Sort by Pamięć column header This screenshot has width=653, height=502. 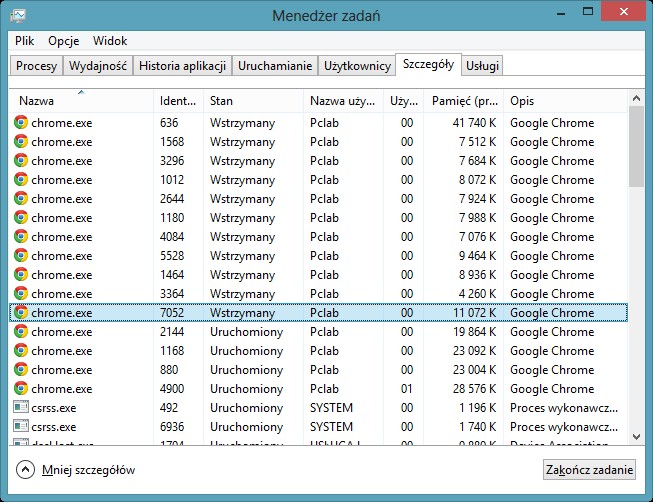coord(464,101)
